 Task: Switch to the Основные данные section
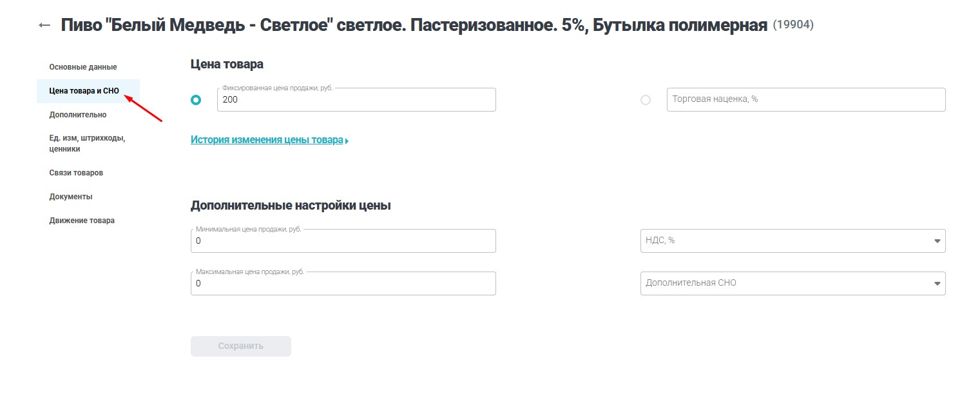[x=82, y=66]
